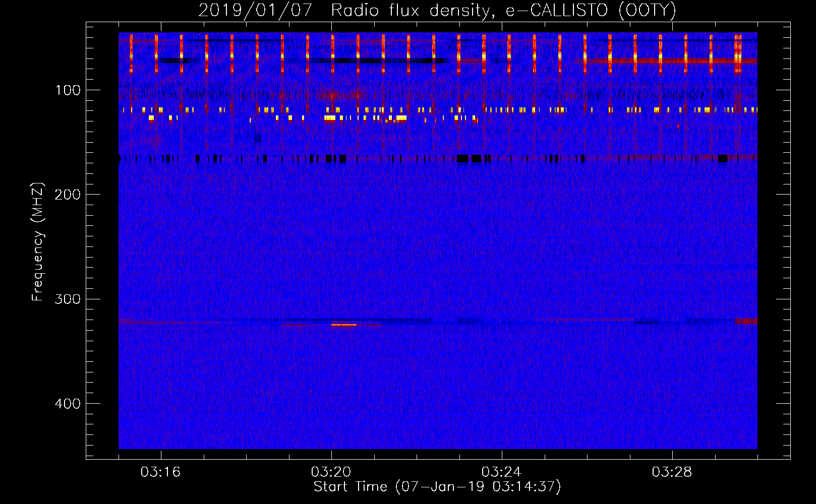Click the Start Time axis caption
This screenshot has width=816, height=504.
[x=437, y=487]
